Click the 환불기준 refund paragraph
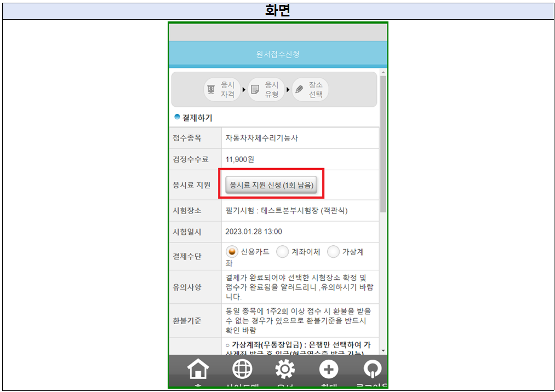Image resolution: width=555 pixels, height=392 pixels. (x=299, y=320)
